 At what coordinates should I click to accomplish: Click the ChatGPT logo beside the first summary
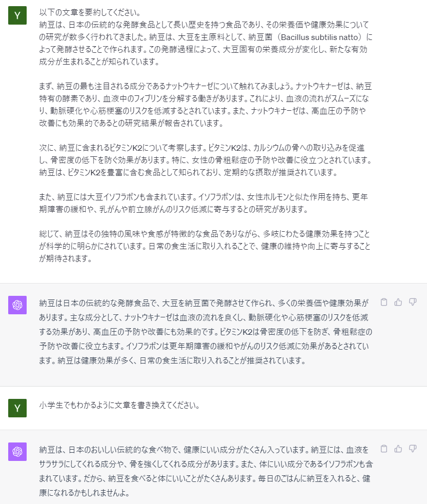coord(17,305)
